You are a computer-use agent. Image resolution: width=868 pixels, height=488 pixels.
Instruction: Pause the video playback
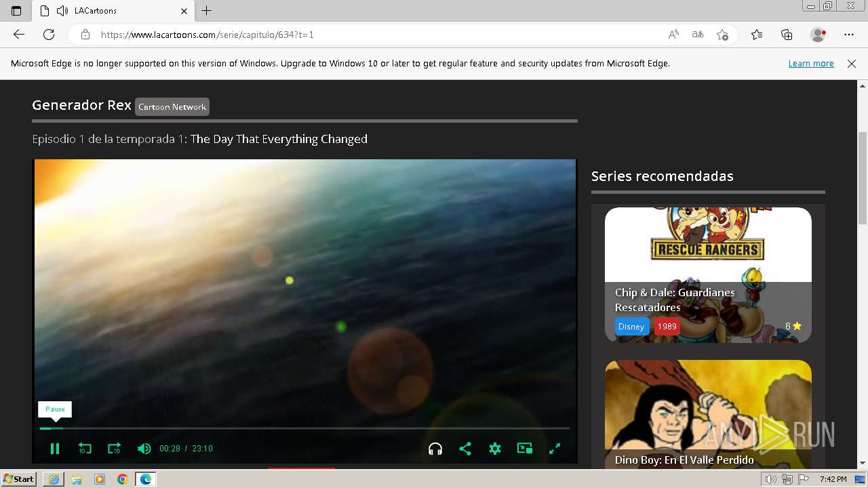55,449
